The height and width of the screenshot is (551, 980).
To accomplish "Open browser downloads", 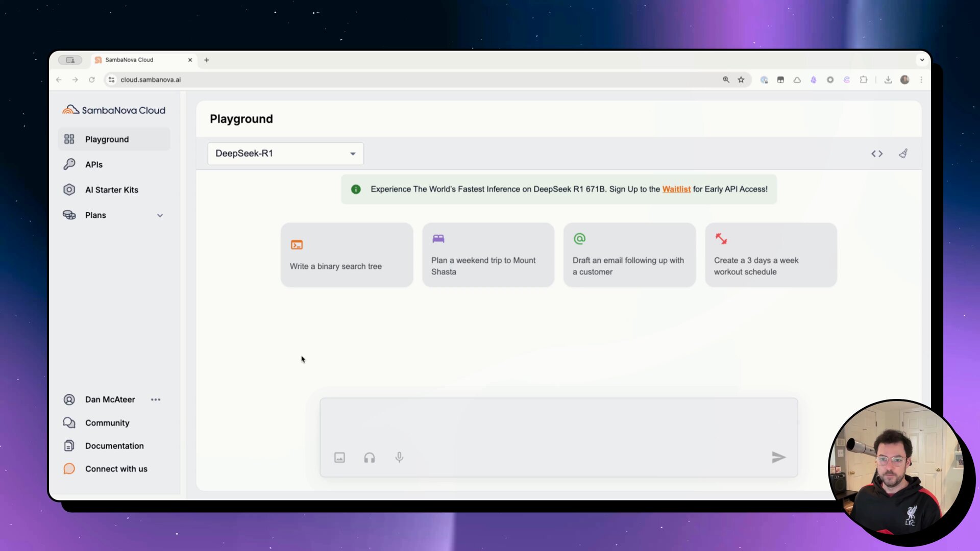I will tap(888, 80).
